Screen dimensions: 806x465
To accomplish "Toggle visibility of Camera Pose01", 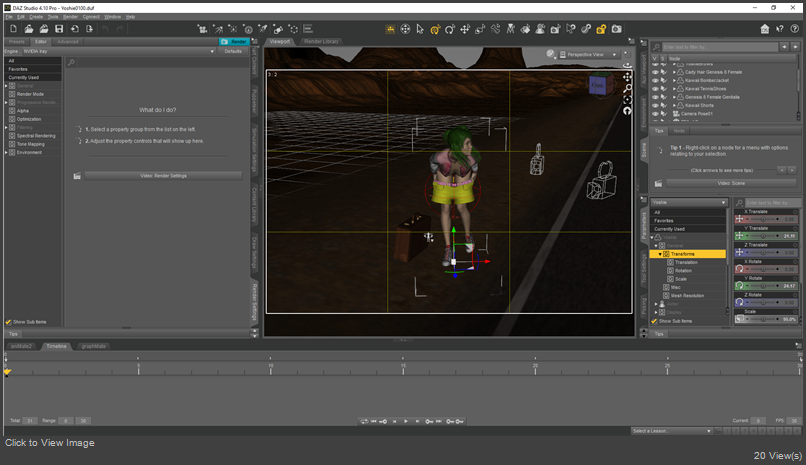I will click(655, 114).
